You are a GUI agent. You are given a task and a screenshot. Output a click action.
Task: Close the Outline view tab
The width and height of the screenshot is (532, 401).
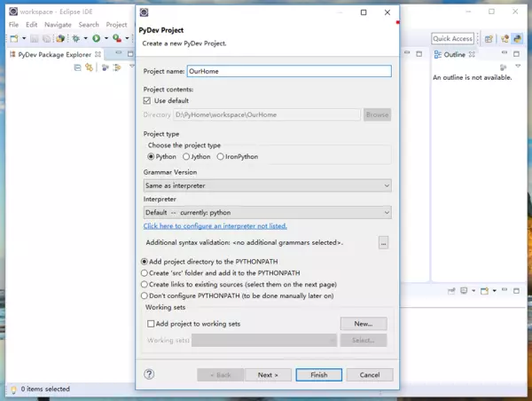click(x=472, y=54)
